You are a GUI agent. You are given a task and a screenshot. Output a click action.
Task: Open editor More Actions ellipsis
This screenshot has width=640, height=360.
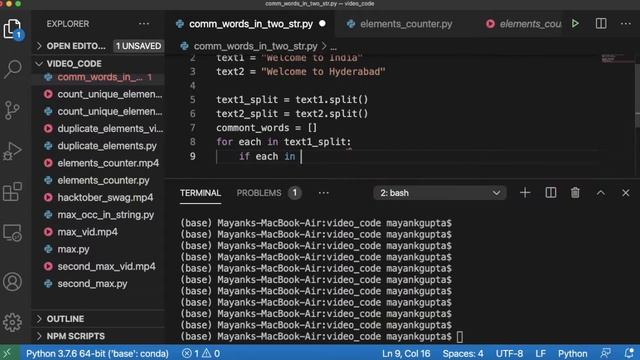(626, 24)
